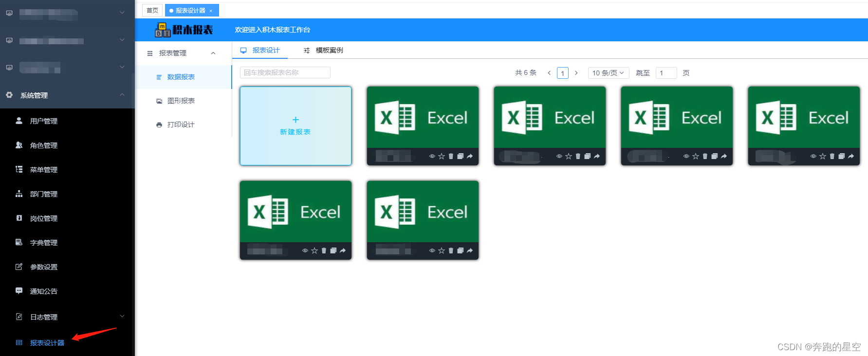
Task: Delete the fourth Excel report in top row
Action: tap(832, 156)
